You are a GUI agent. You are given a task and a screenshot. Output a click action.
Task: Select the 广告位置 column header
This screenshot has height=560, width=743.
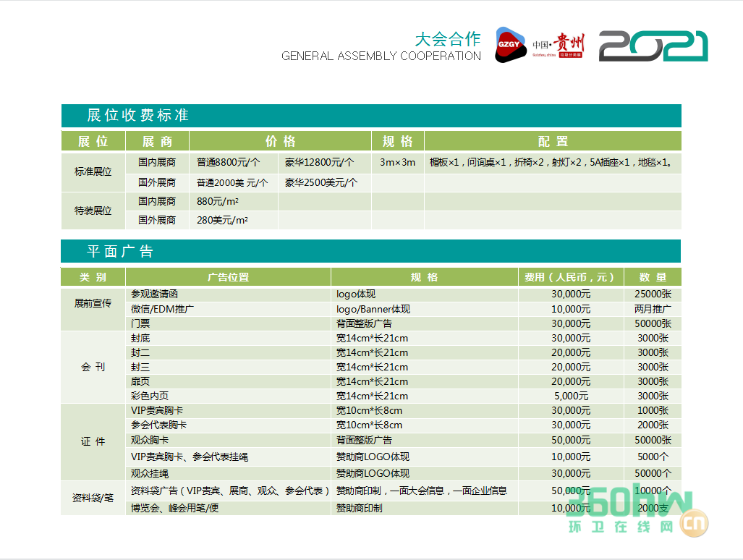pos(228,277)
